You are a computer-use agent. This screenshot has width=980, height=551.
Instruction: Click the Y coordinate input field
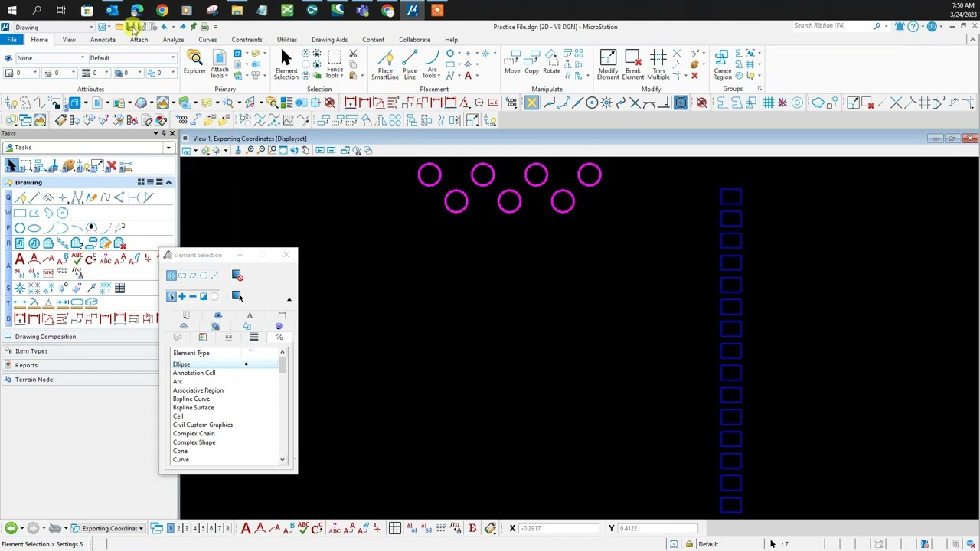658,528
